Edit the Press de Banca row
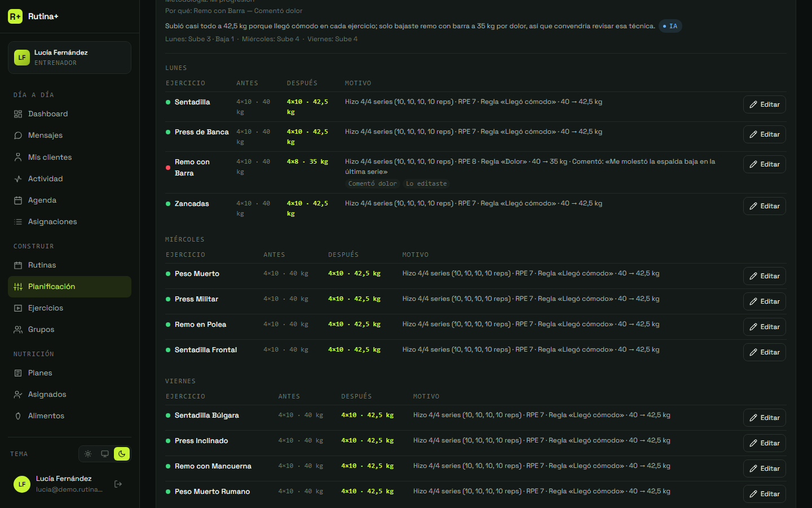Screen dimensions: 812x508 coord(764,134)
